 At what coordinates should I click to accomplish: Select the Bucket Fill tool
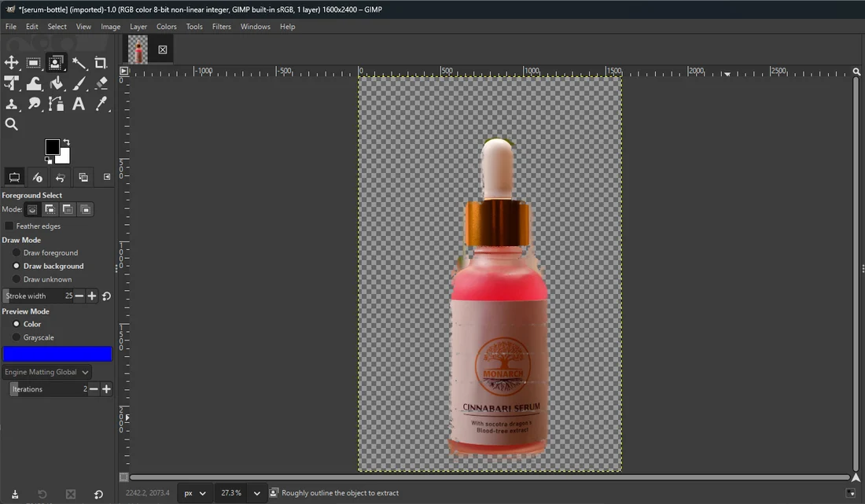point(55,83)
